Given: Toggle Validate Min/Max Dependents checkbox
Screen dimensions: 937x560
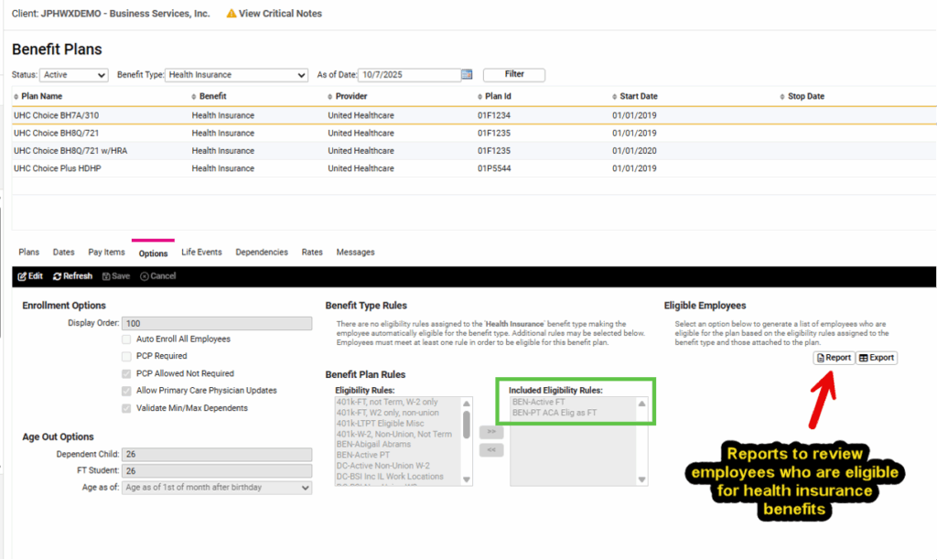Looking at the screenshot, I should 127,408.
